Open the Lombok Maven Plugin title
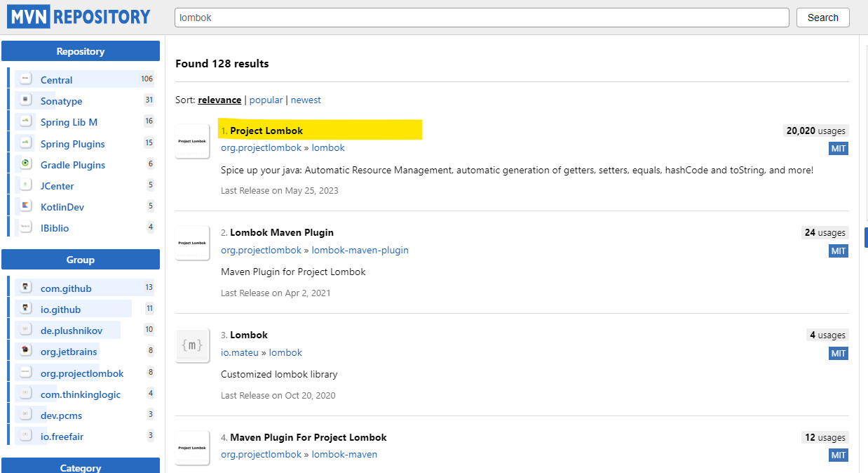The width and height of the screenshot is (868, 473). [x=282, y=232]
